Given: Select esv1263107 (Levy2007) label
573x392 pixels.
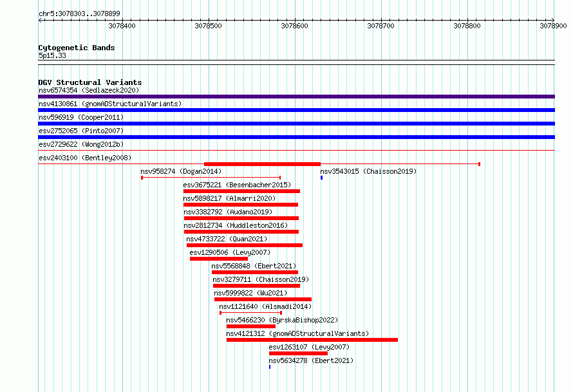Looking at the screenshot, I should point(309,347).
